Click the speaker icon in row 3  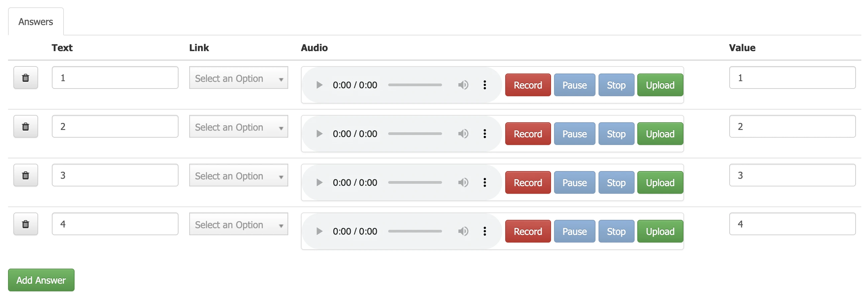(464, 182)
